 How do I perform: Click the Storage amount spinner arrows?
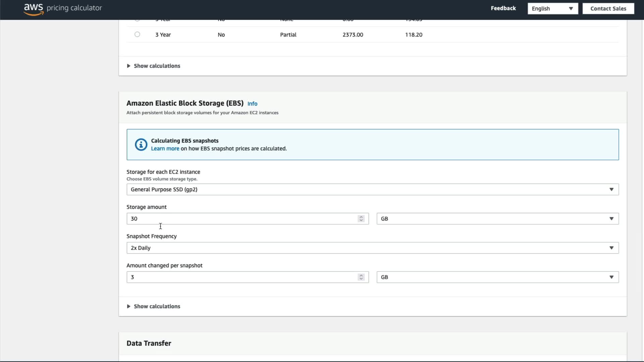(361, 219)
